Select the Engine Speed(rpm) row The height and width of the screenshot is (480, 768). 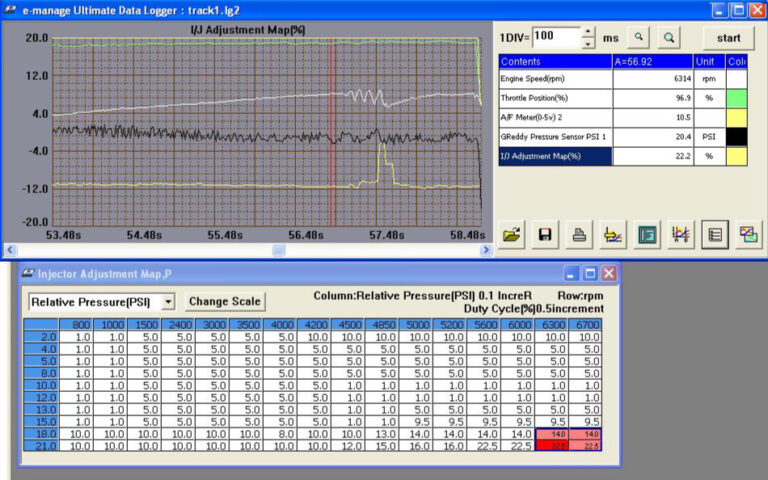pos(555,78)
